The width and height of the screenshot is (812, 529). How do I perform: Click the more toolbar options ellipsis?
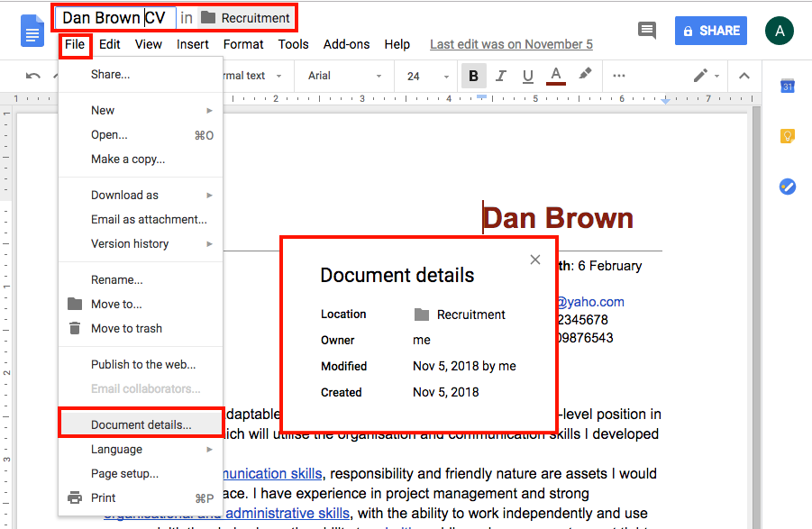[x=619, y=76]
